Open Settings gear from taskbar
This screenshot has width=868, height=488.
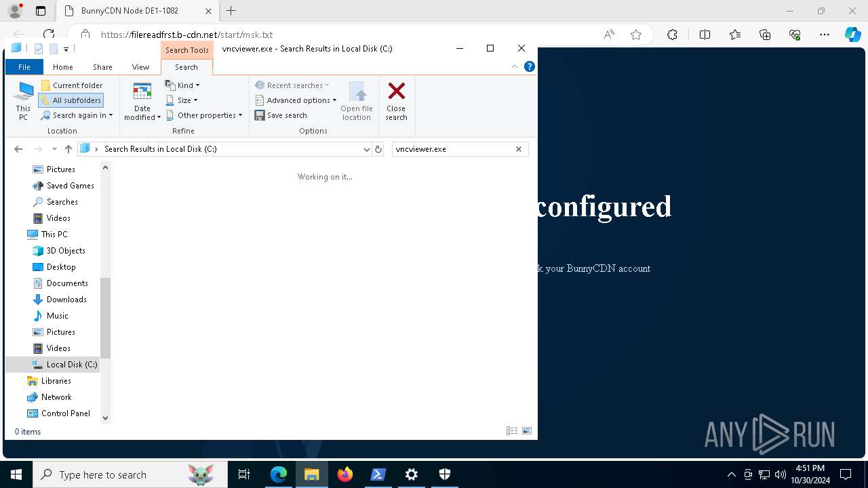pos(412,474)
